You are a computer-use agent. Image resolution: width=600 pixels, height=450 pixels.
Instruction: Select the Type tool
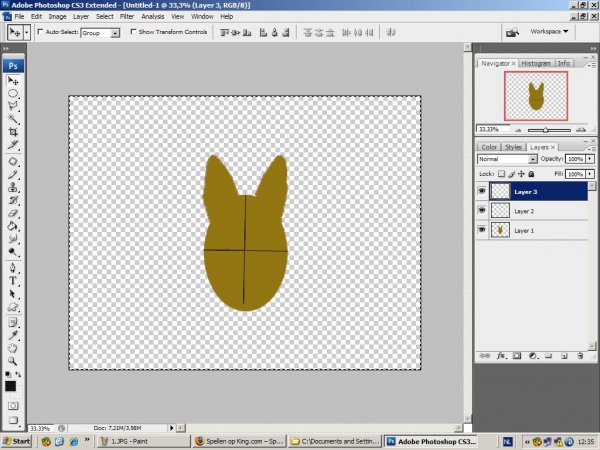tap(13, 281)
